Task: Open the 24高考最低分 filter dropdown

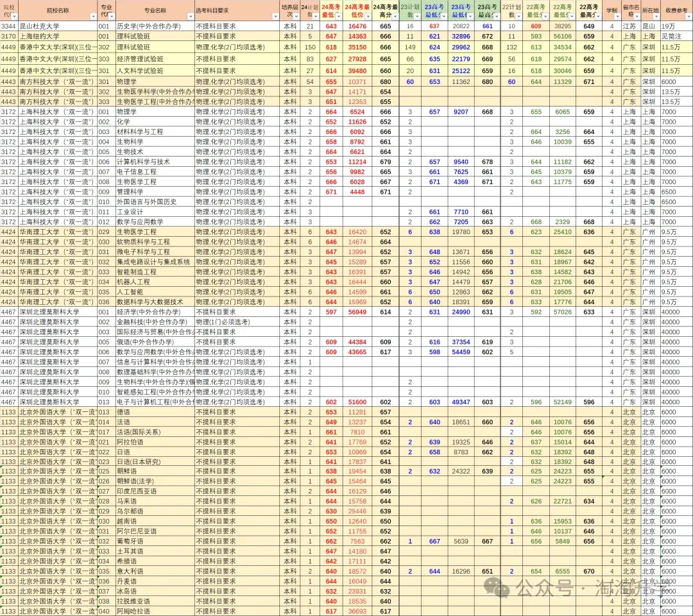Action: 339,16
